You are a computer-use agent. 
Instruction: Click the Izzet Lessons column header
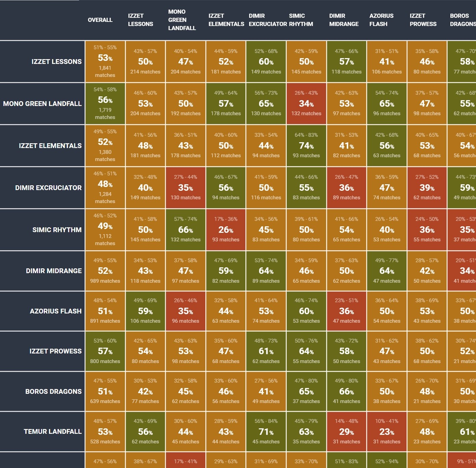pos(140,20)
